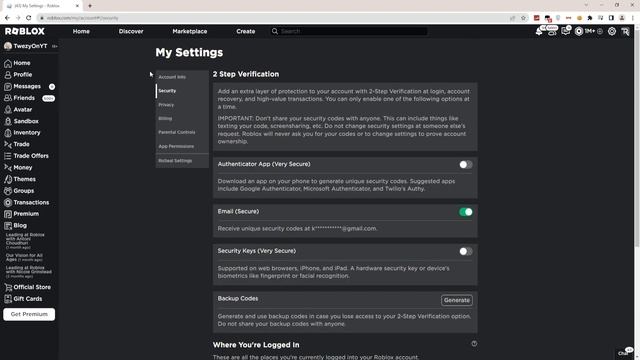Screen dimensions: 640x360
Task: Go to Discover in top navigation
Action: pos(131,31)
